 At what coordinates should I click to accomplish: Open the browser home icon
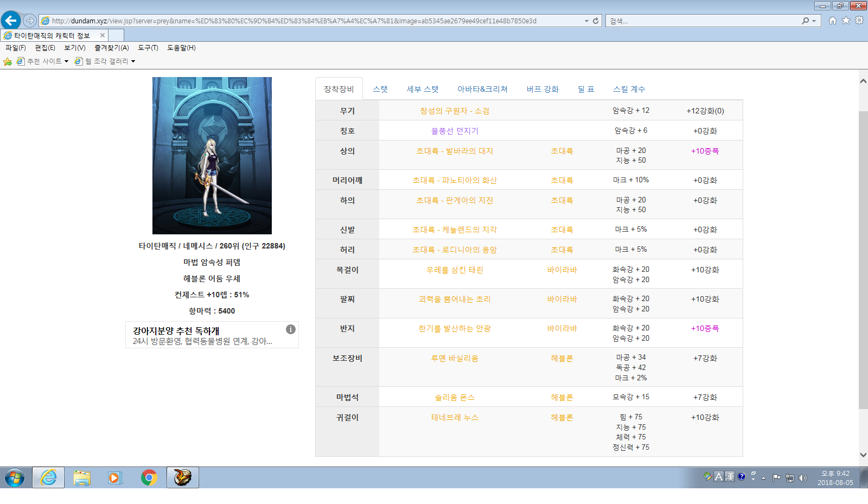click(832, 21)
